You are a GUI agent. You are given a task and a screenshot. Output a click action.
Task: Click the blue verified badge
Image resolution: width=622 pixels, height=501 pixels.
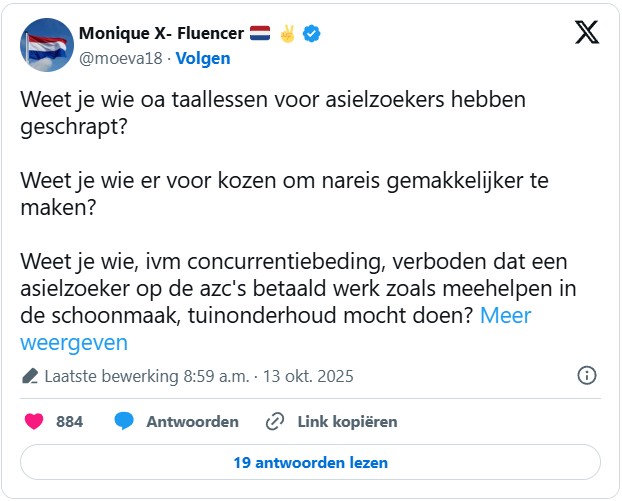click(313, 33)
